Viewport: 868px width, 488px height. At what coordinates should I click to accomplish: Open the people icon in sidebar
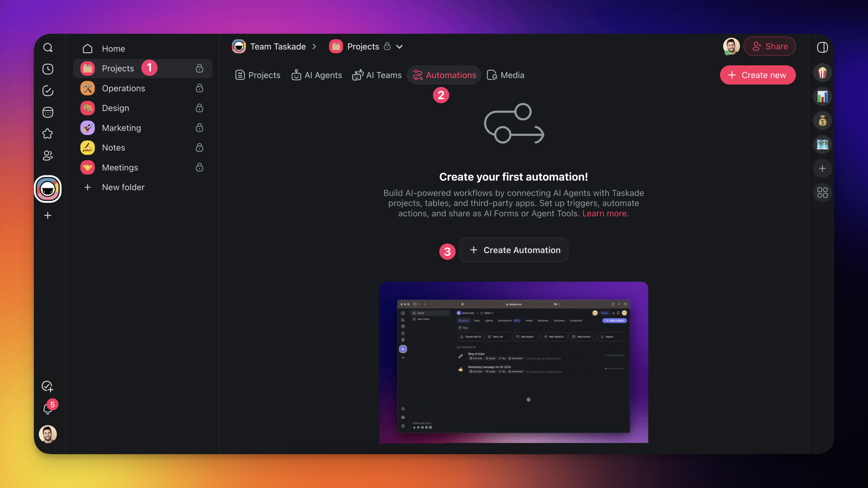pos(48,155)
